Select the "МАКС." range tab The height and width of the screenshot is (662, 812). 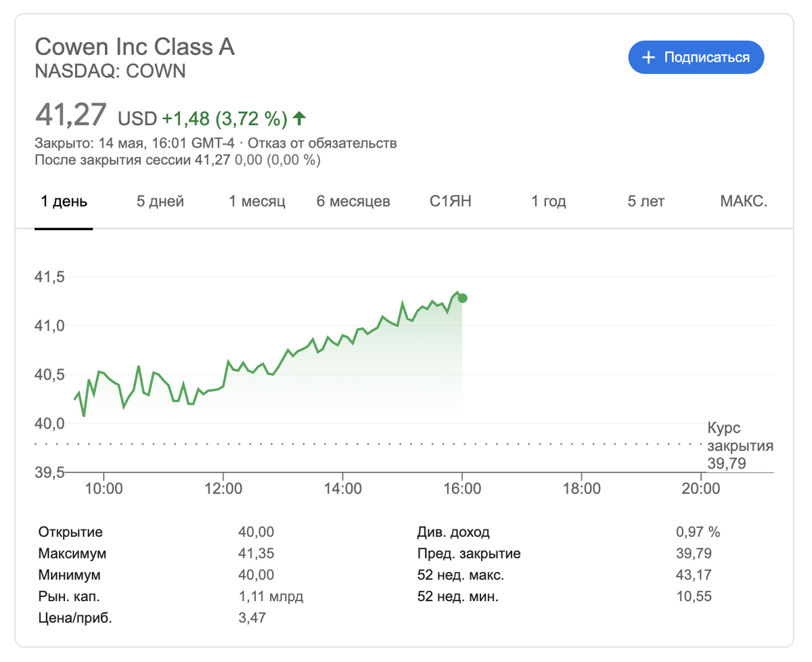pos(744,202)
